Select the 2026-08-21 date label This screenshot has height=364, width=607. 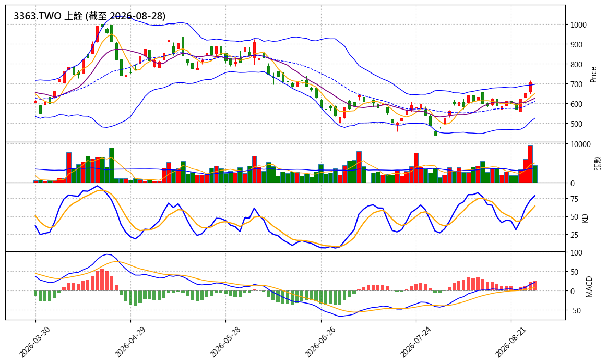point(510,342)
